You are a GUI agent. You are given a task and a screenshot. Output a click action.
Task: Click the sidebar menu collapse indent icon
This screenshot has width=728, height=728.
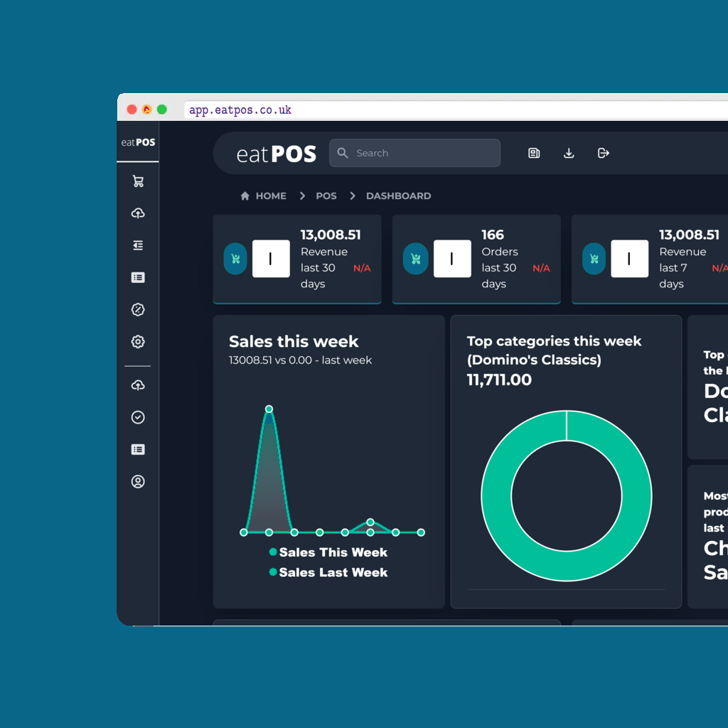click(138, 245)
